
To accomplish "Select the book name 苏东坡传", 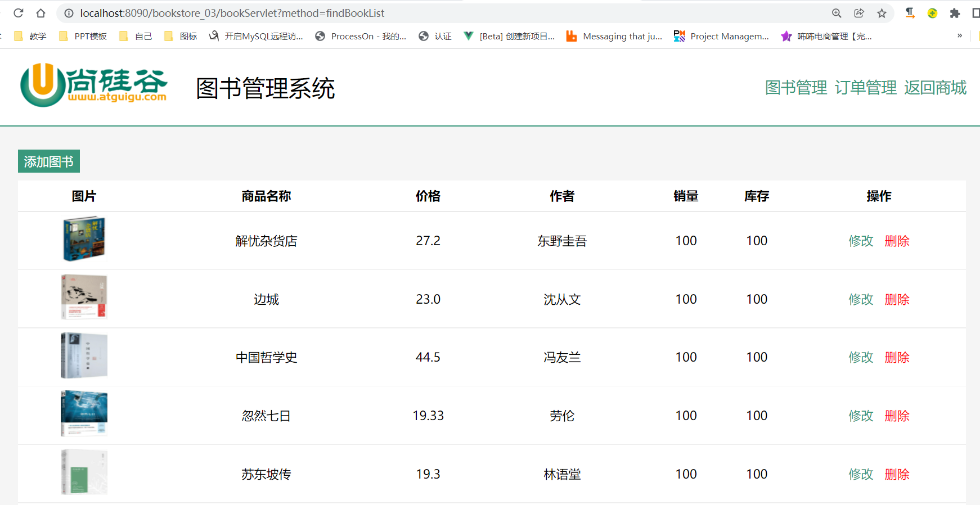I will (266, 474).
